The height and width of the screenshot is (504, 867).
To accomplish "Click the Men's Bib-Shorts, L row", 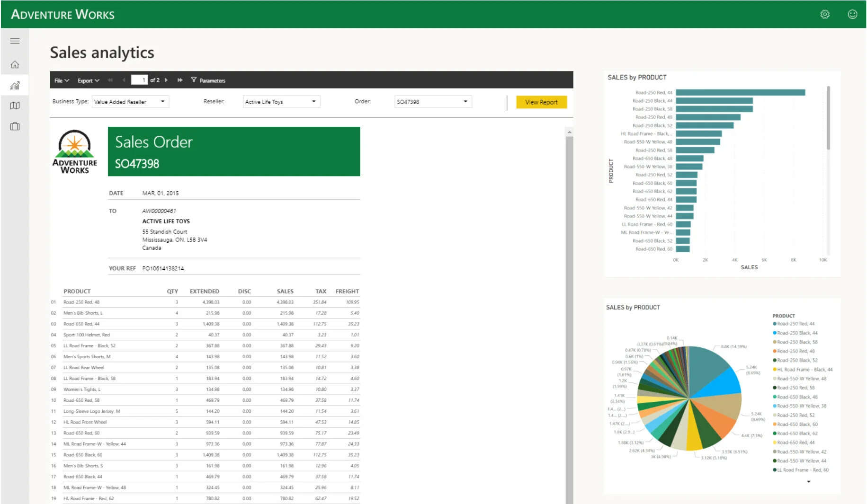I will point(205,313).
